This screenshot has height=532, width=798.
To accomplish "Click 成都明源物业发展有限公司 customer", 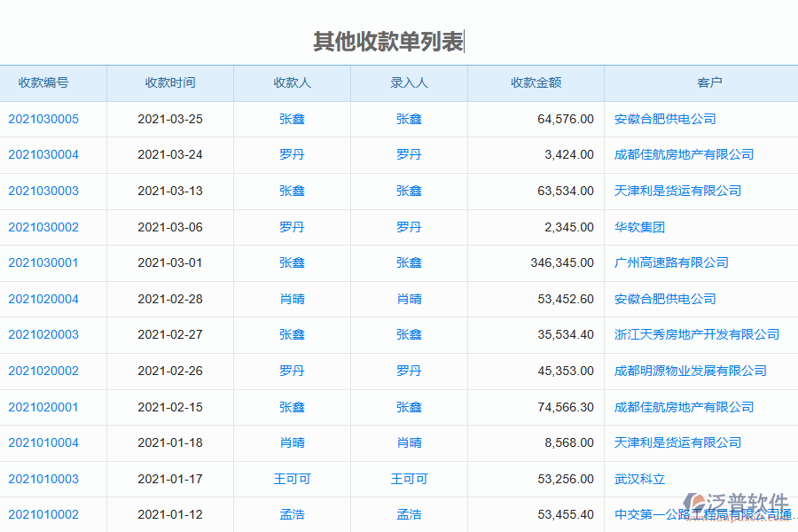I will coord(687,372).
